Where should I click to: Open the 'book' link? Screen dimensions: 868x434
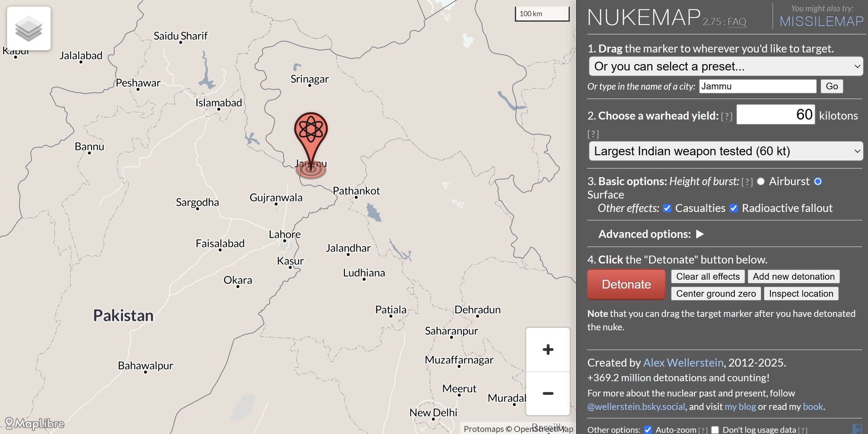812,407
